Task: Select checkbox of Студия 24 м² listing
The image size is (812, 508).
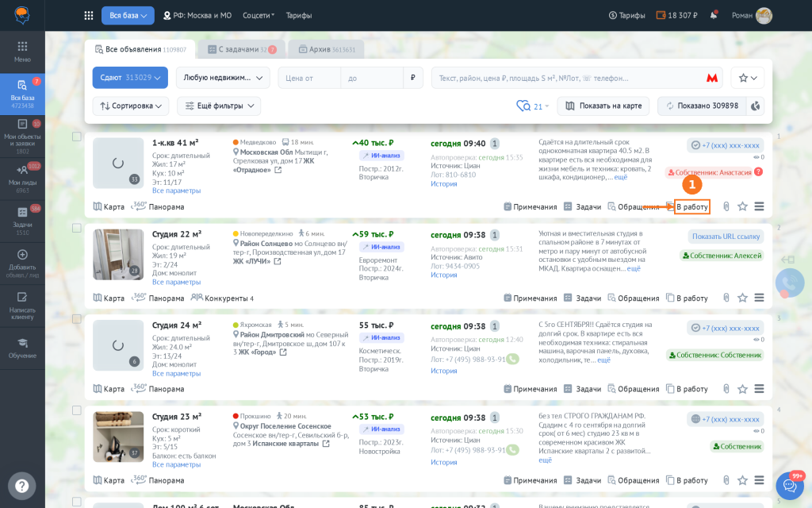Action: 77,319
